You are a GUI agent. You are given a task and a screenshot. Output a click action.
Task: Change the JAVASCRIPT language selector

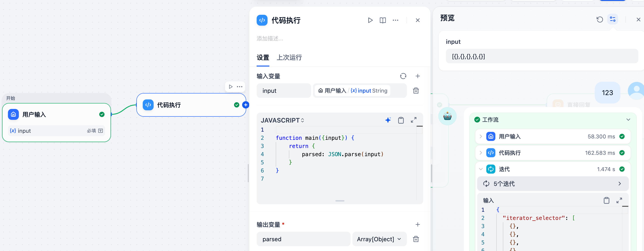[x=282, y=121]
